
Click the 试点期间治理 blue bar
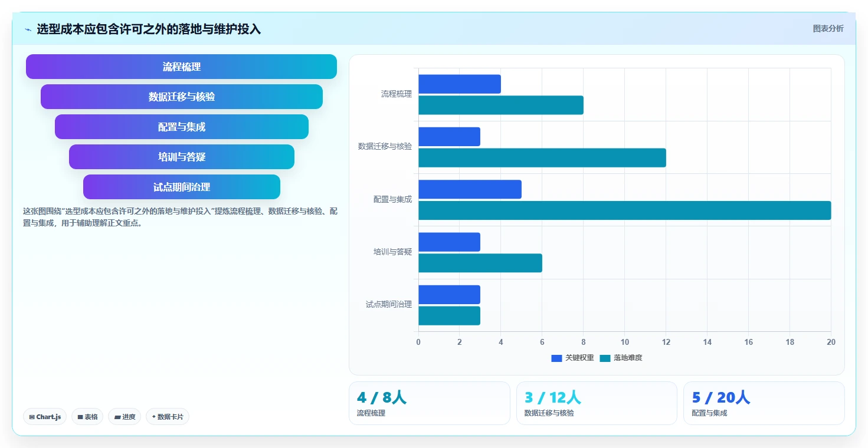[x=449, y=295]
